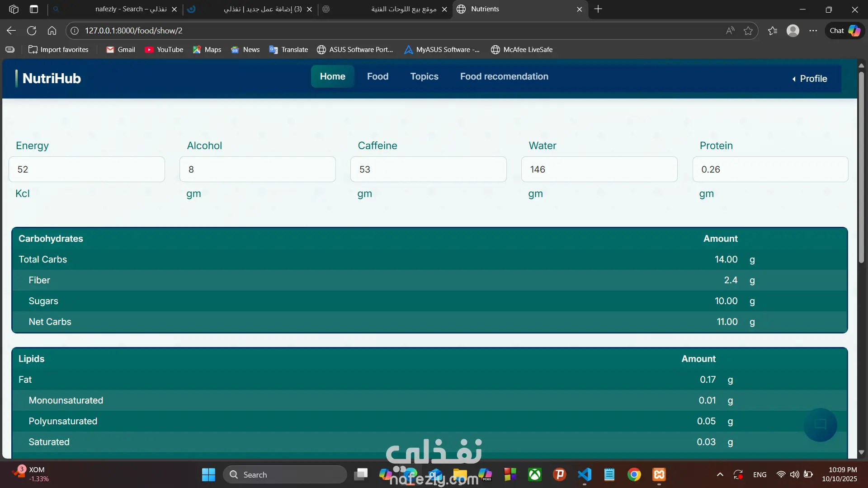Screen dimensions: 868x488
Task: Open Copilot Chat button in toolbar
Action: [x=844, y=31]
